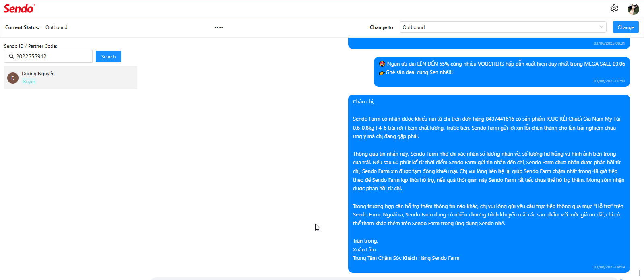This screenshot has width=644, height=280.
Task: Click the --:-- timer display
Action: click(219, 27)
